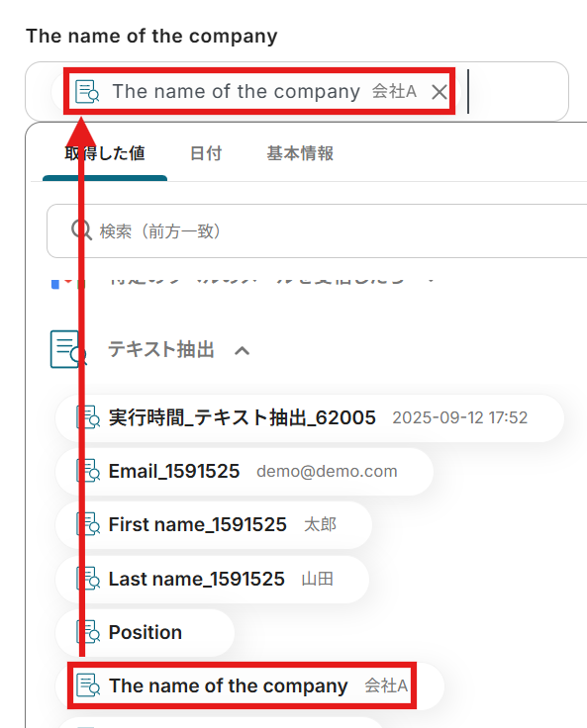Select the 実行時間_テキスト抽出_62005 value

tap(310, 417)
